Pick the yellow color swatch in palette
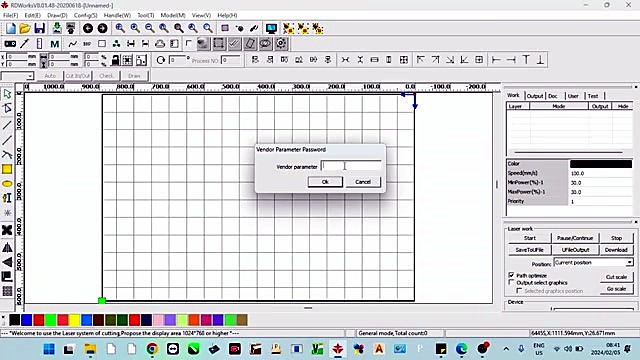Screen dimensions: 640x360 (x=74, y=320)
